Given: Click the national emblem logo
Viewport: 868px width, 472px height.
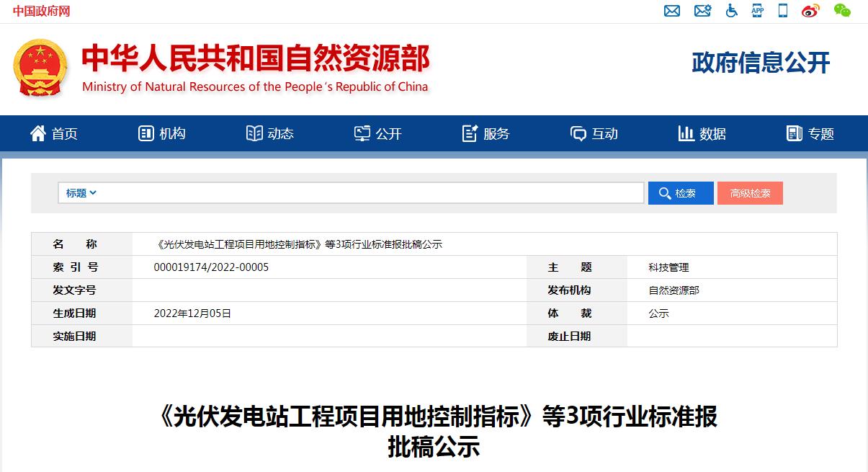Looking at the screenshot, I should 41,68.
